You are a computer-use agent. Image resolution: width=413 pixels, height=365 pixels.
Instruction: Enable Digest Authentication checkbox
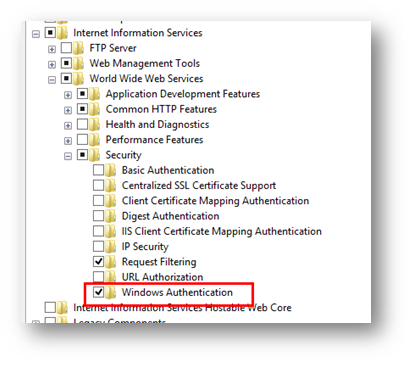pos(98,216)
